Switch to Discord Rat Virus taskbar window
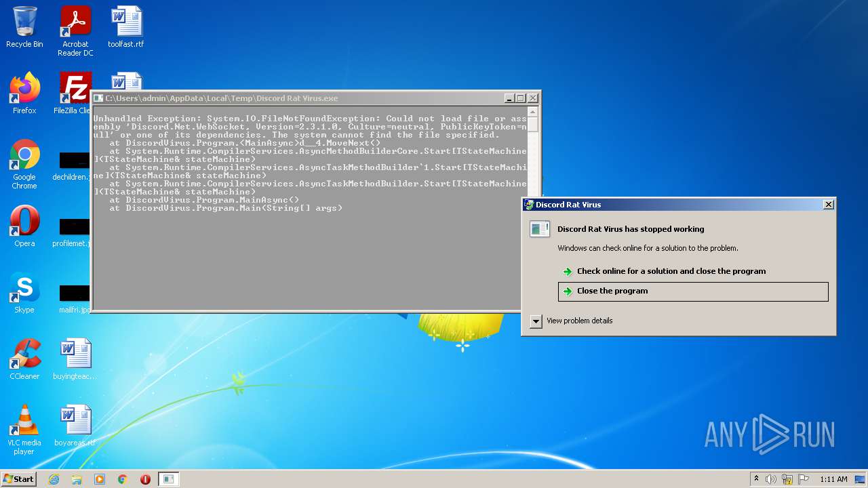This screenshot has width=868, height=488. (168, 479)
